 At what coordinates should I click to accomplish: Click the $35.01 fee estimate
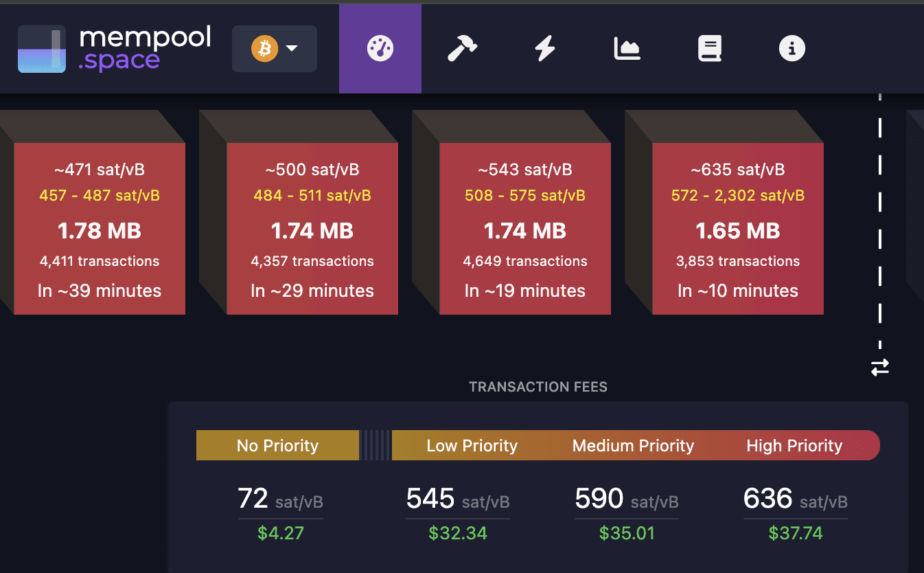pos(627,533)
